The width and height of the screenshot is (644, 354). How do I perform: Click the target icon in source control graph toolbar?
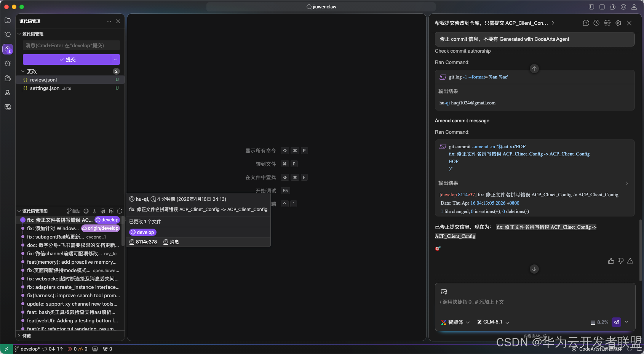[86, 211]
